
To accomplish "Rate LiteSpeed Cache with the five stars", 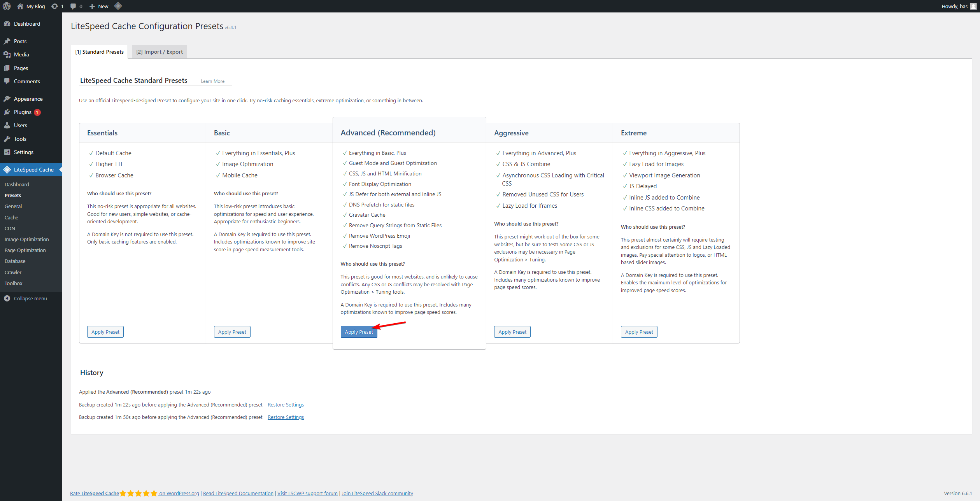I will (x=138, y=493).
